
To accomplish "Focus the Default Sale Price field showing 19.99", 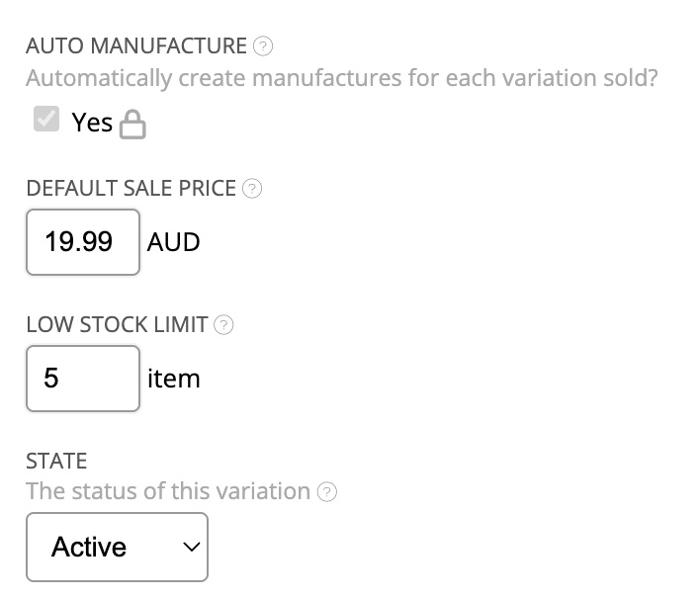I will pyautogui.click(x=83, y=242).
